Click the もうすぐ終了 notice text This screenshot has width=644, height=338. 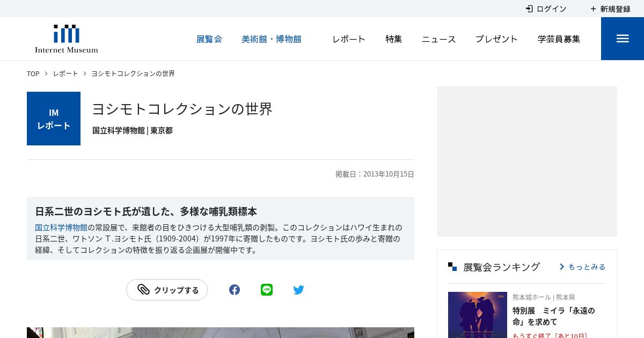point(550,335)
